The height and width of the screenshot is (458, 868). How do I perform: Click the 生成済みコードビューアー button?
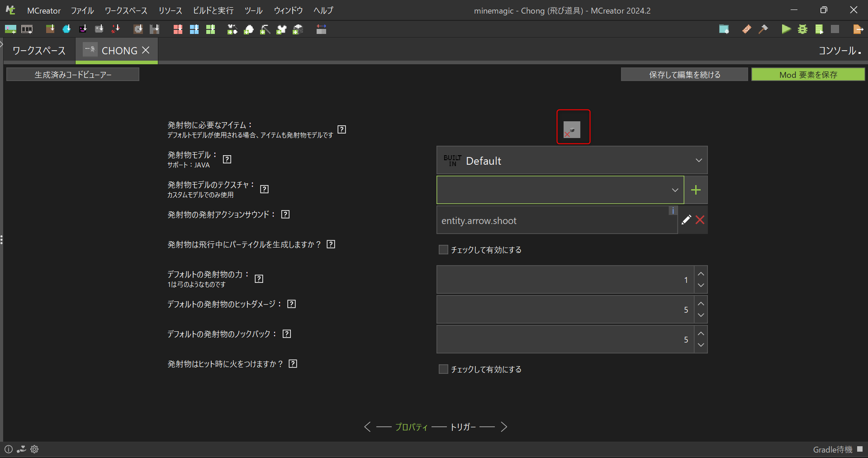tap(73, 75)
